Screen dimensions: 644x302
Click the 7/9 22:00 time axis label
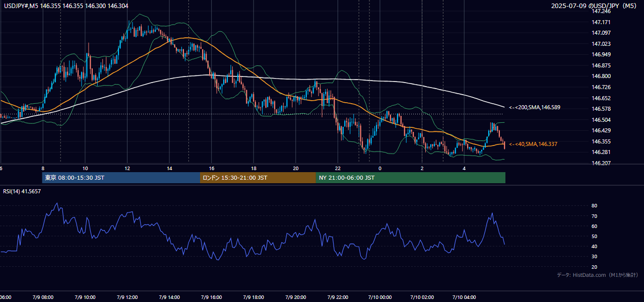pyautogui.click(x=338, y=297)
